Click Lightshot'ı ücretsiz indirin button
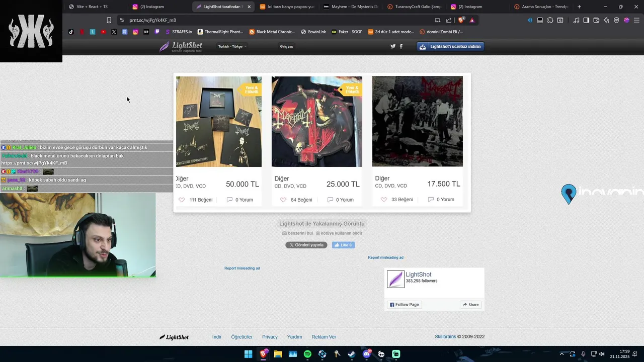The height and width of the screenshot is (362, 644). (x=450, y=46)
